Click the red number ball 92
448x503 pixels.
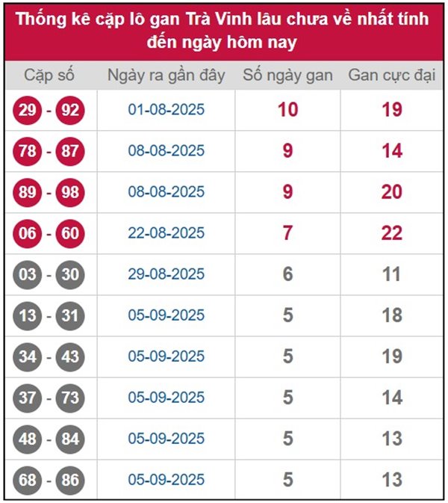[70, 111]
